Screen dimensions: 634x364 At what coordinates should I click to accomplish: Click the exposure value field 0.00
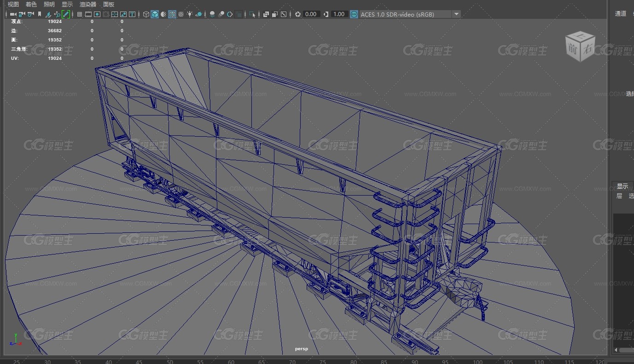pyautogui.click(x=311, y=14)
